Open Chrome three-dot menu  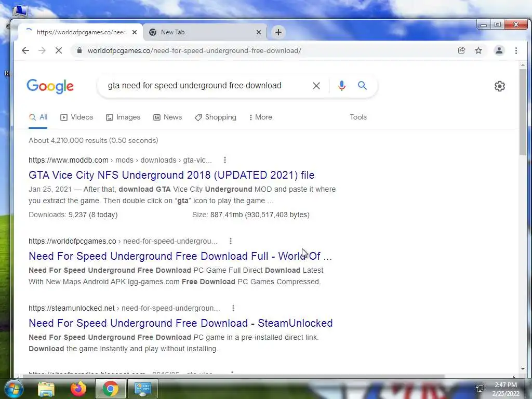(516, 50)
